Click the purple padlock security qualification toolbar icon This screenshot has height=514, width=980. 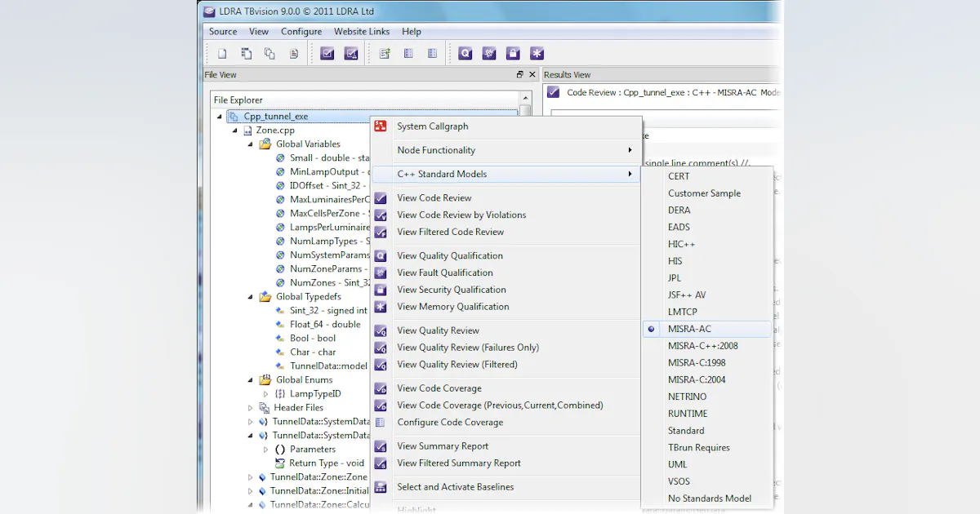[x=513, y=54]
